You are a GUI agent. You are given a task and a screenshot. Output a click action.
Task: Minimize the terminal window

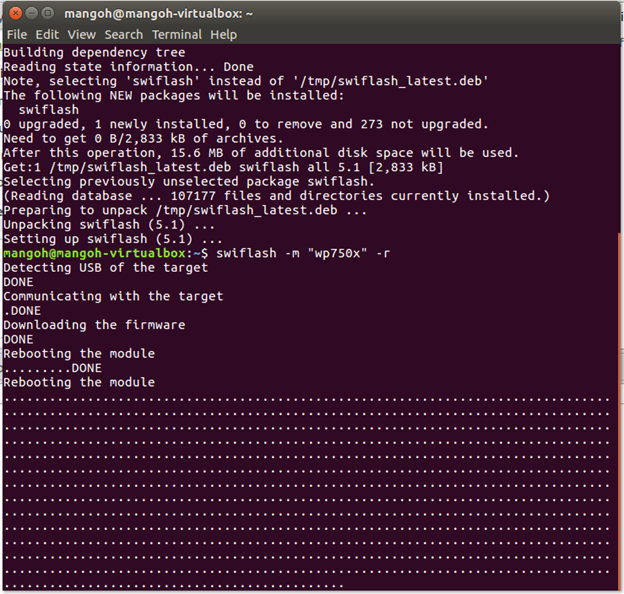tap(31, 14)
